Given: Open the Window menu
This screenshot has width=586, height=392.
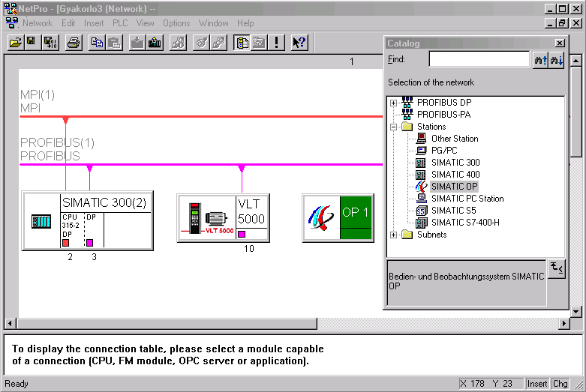Looking at the screenshot, I should 213,23.
